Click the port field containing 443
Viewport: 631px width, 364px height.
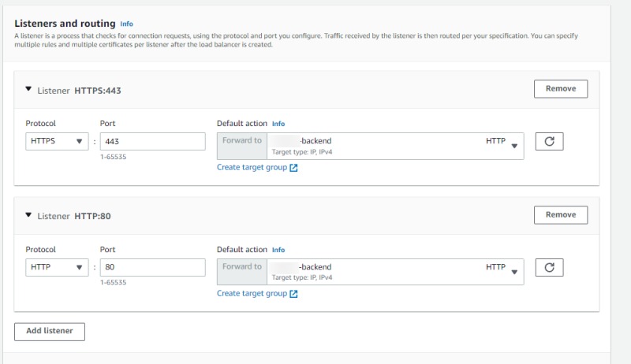coord(152,142)
